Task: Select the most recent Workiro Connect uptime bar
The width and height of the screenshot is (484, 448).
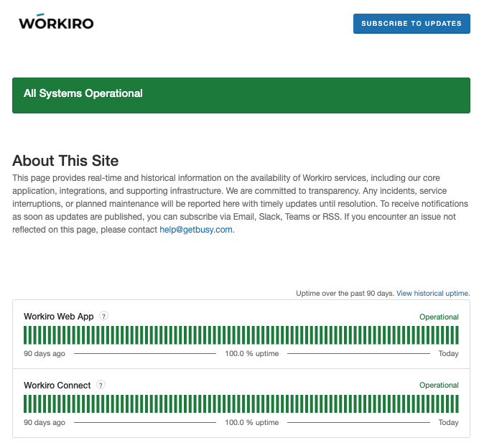Action: (x=457, y=404)
